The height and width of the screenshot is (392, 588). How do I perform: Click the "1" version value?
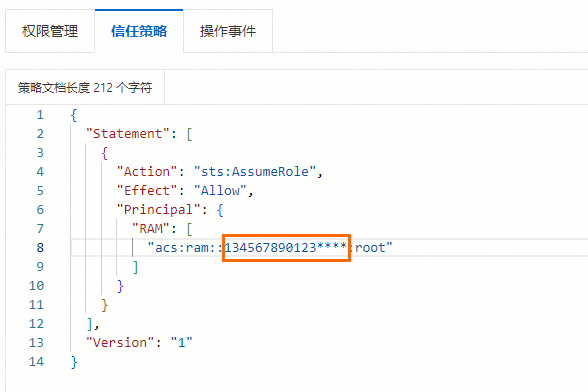[x=182, y=342]
